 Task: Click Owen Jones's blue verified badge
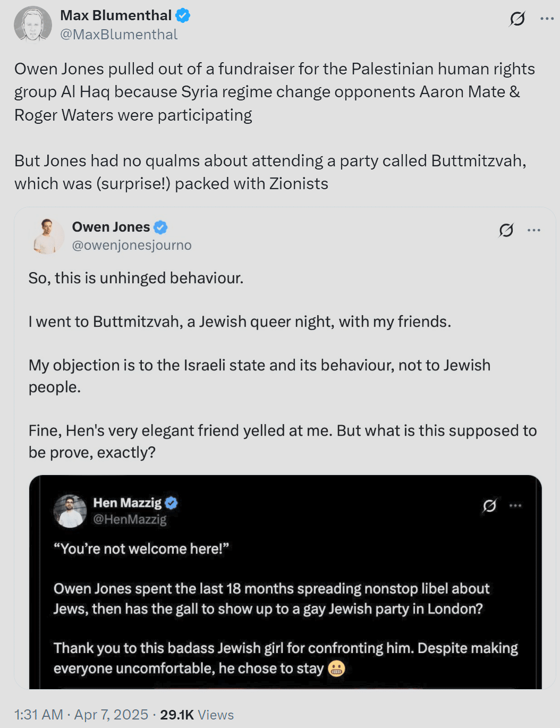pyautogui.click(x=160, y=227)
